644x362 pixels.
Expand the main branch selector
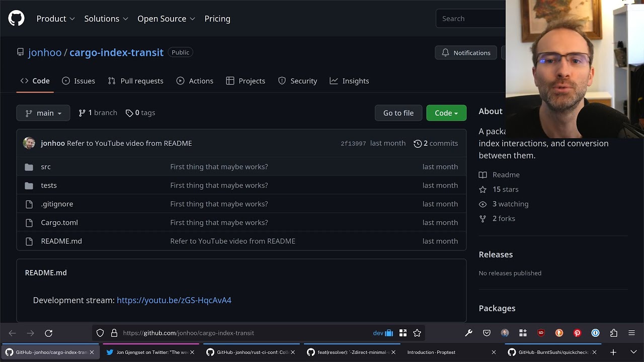click(x=43, y=113)
